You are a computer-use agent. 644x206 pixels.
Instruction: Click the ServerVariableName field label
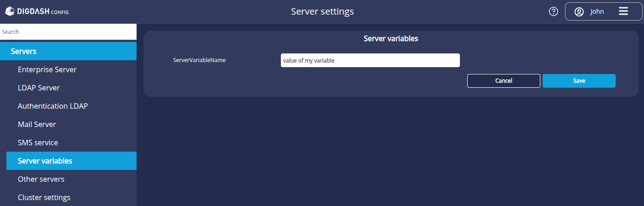[x=199, y=60]
